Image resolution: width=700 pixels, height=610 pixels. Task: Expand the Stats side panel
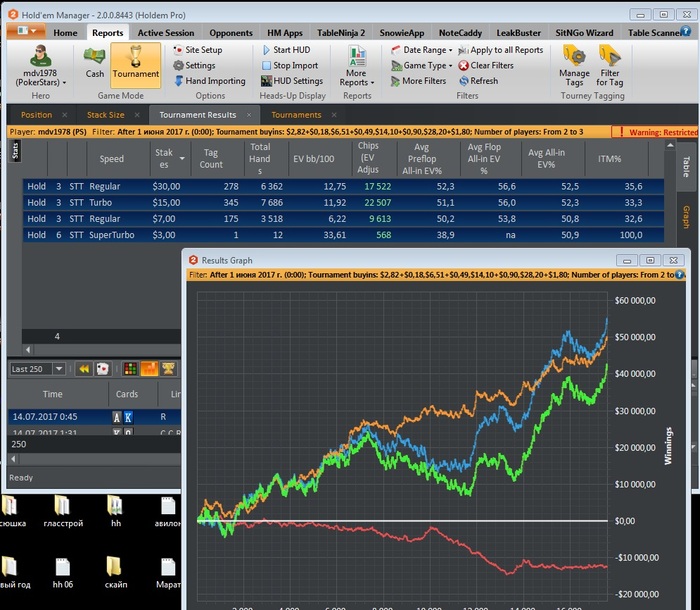tap(16, 151)
